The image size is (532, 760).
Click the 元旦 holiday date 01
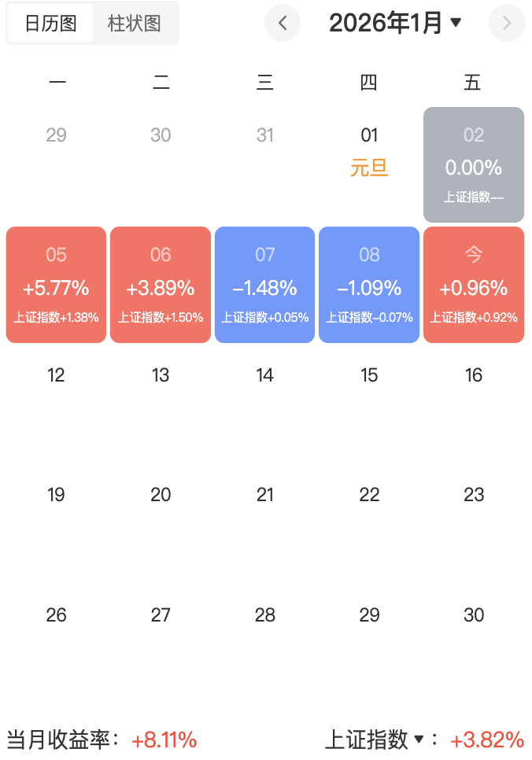369,149
